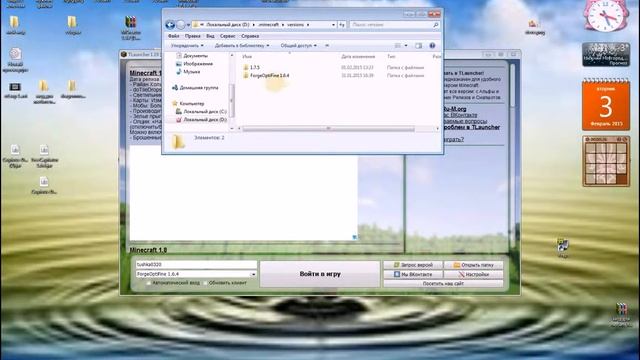640x360 pixels.
Task: Click the weather gadget on the desktop
Action: (x=606, y=54)
